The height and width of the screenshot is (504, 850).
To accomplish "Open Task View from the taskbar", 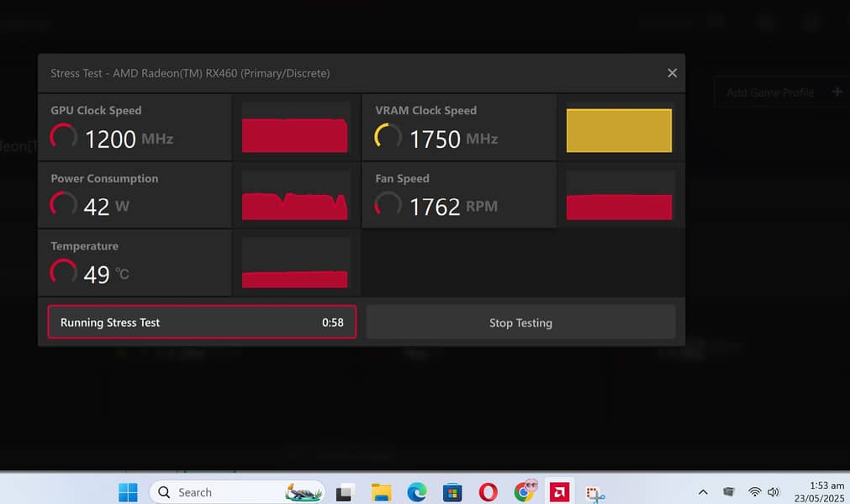I will pos(345,492).
